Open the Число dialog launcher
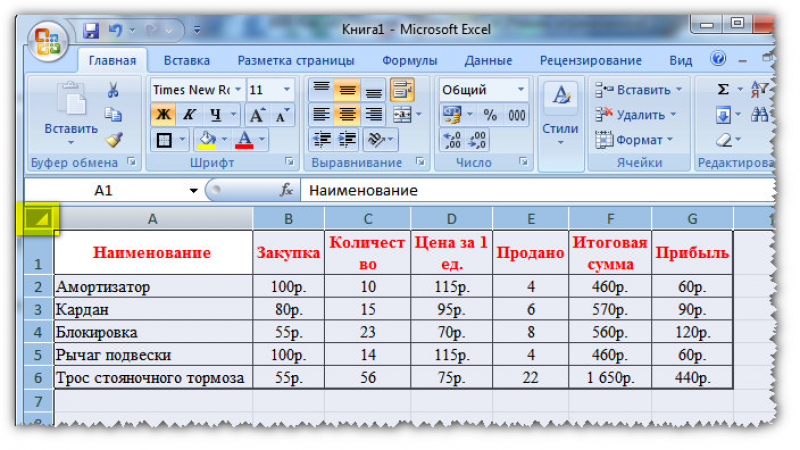The width and height of the screenshot is (800, 450). pos(523,162)
